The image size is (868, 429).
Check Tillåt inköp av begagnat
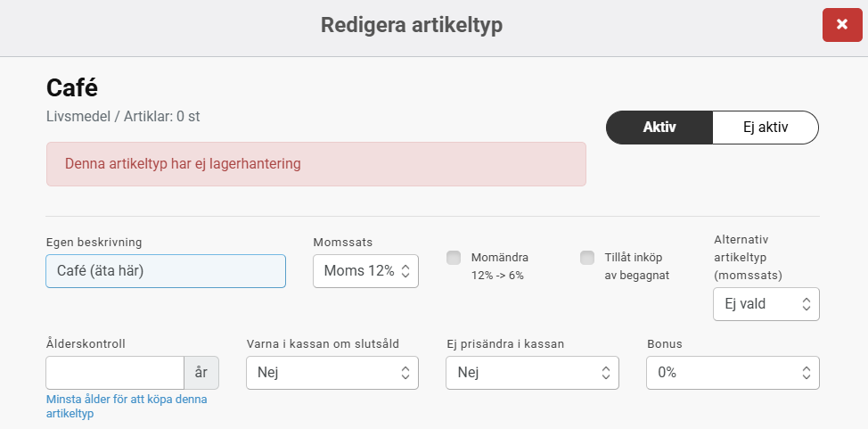[x=587, y=258]
